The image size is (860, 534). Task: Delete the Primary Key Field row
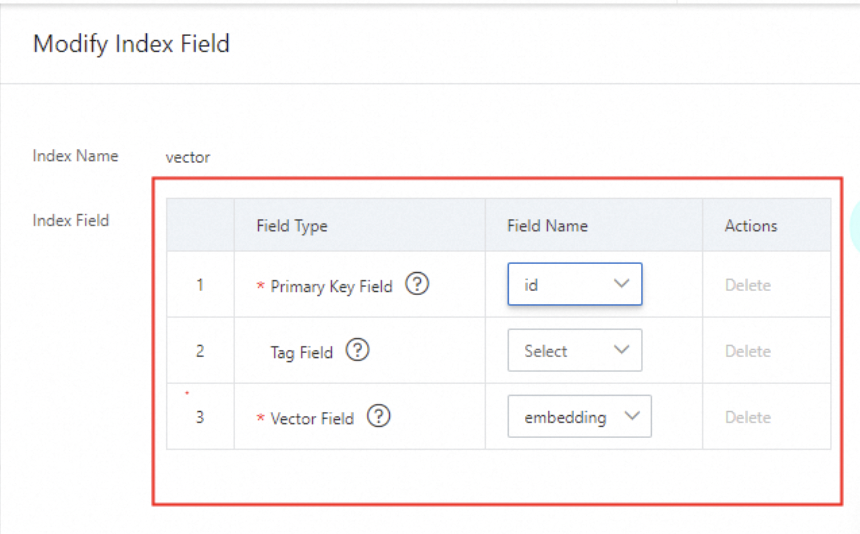pyautogui.click(x=747, y=285)
